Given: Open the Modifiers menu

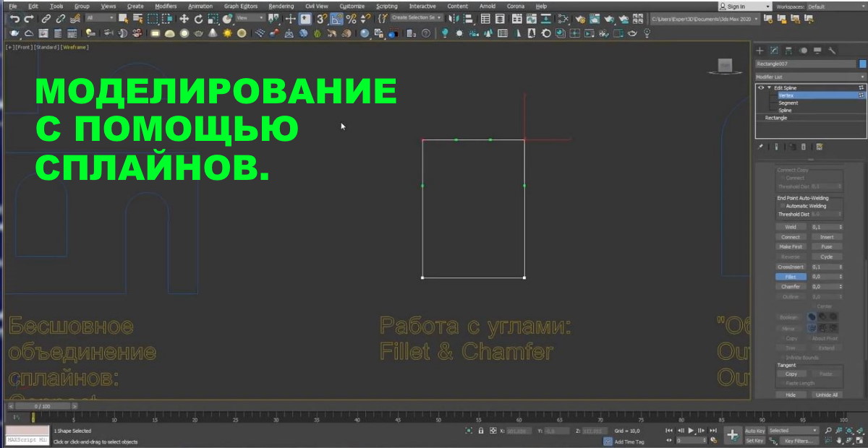Looking at the screenshot, I should coord(166,6).
